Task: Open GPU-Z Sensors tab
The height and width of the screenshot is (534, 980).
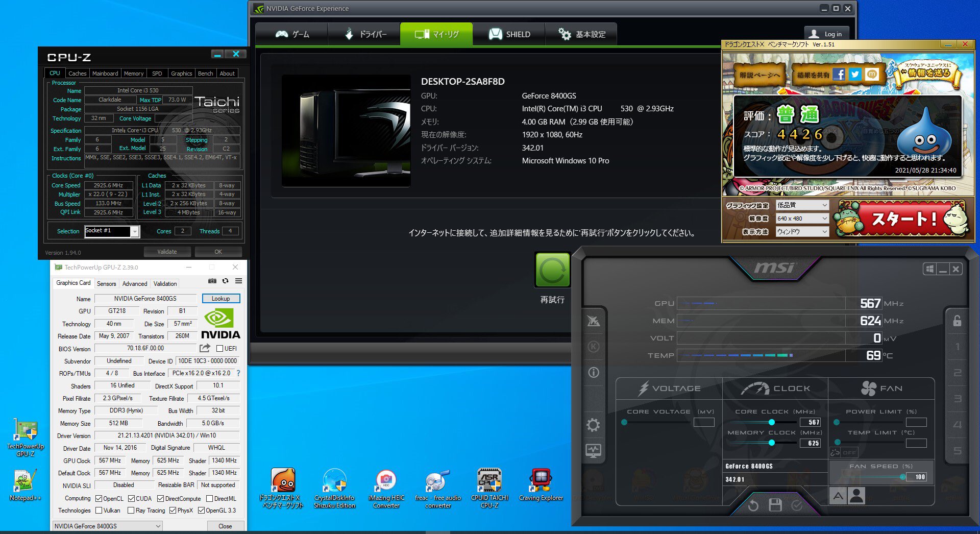Action: [106, 283]
